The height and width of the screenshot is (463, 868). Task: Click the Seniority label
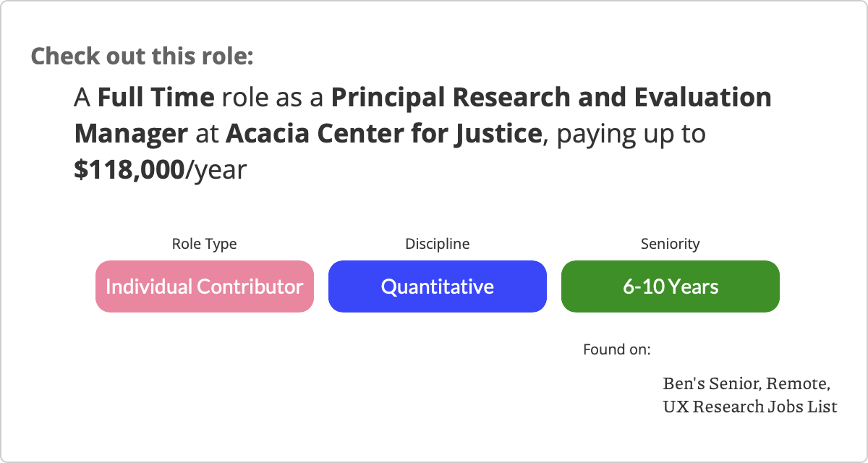[x=671, y=244]
